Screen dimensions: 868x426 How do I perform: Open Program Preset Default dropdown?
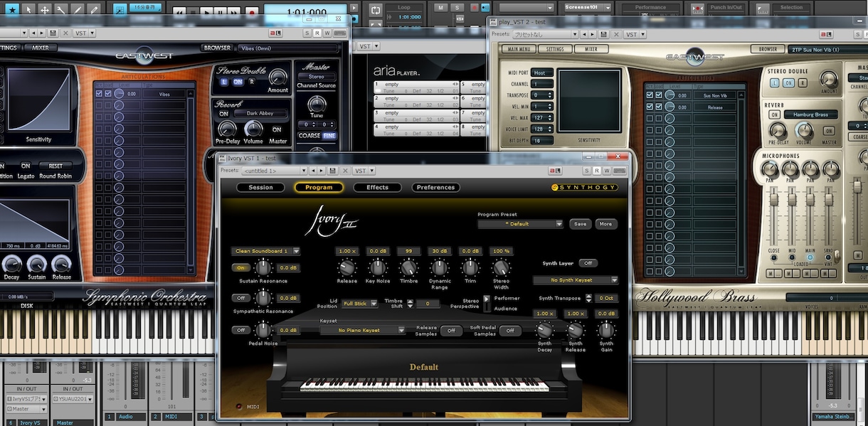(x=520, y=224)
